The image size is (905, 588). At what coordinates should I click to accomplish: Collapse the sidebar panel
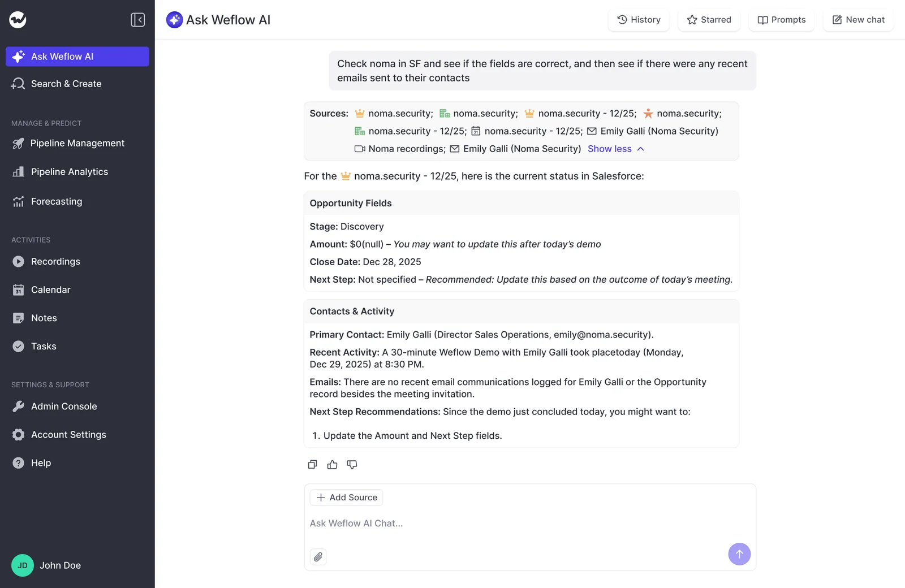137,20
